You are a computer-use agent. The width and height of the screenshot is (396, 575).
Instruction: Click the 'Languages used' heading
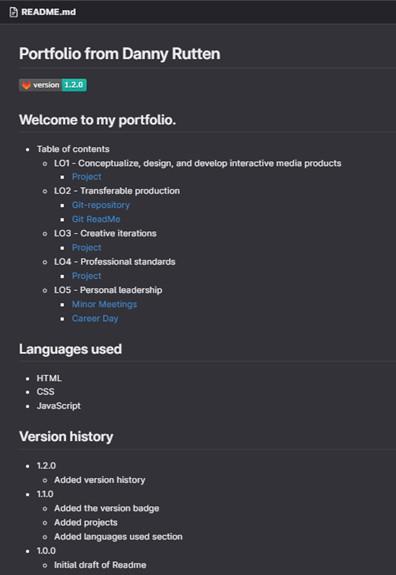pos(70,349)
